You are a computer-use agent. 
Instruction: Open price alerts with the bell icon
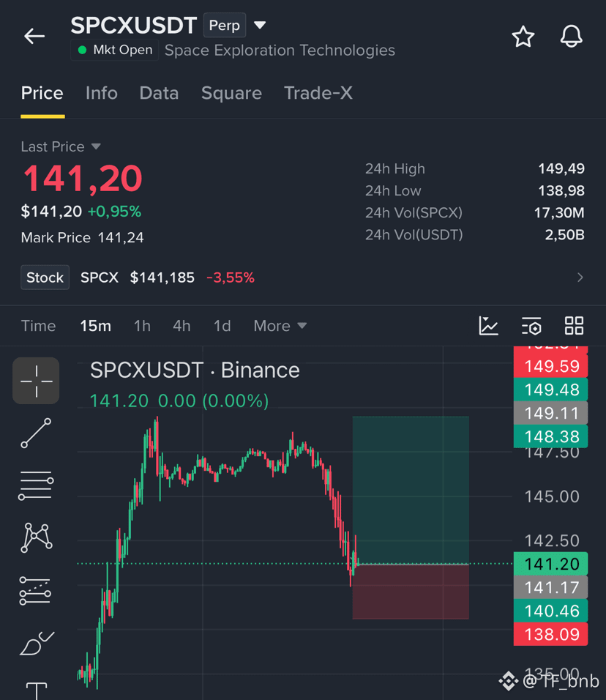[x=571, y=37]
